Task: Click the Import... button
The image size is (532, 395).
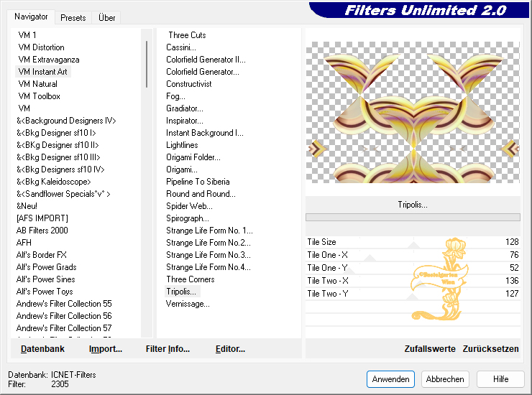Action: [106, 349]
